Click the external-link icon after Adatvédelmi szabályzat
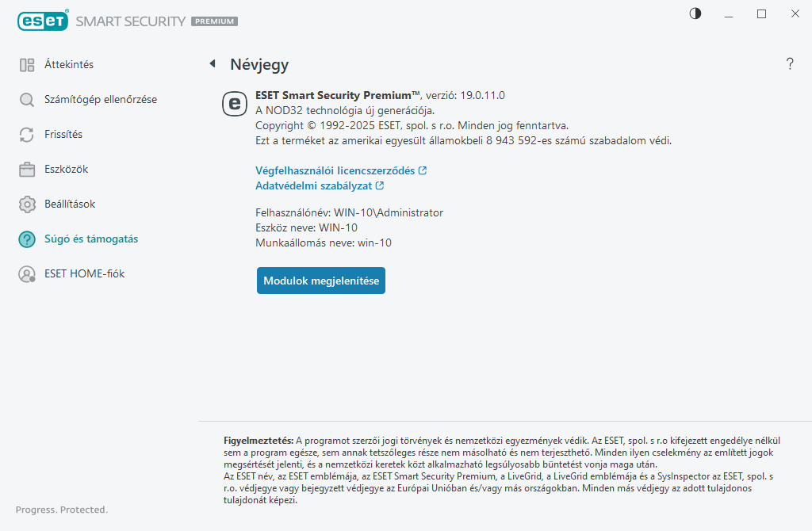This screenshot has width=812, height=531. (x=380, y=185)
